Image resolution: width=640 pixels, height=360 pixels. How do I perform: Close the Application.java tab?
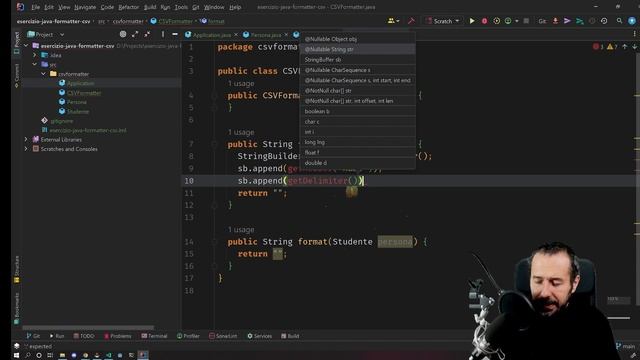(x=236, y=35)
